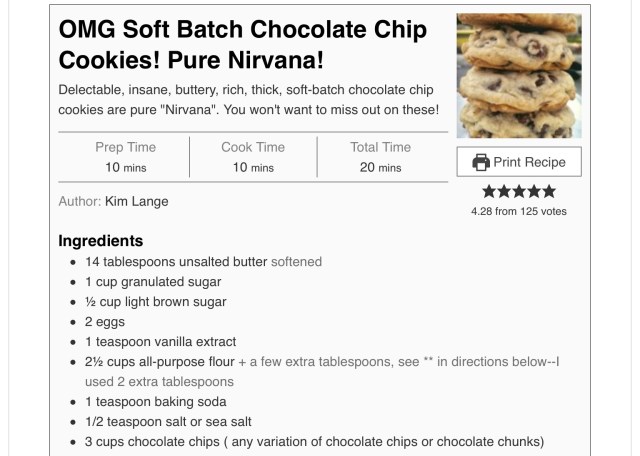This screenshot has width=640, height=456.
Task: Open author Kim Lange's link
Action: [136, 201]
